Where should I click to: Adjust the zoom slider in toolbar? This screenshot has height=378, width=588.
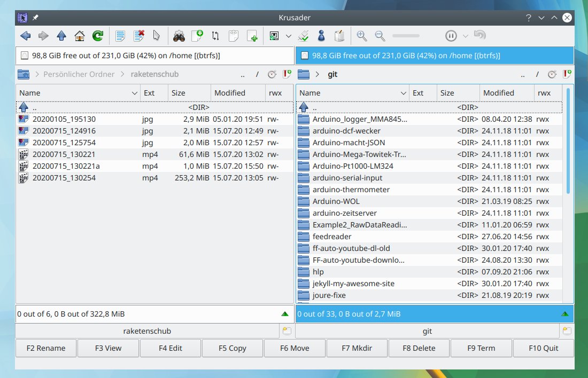pyautogui.click(x=406, y=36)
